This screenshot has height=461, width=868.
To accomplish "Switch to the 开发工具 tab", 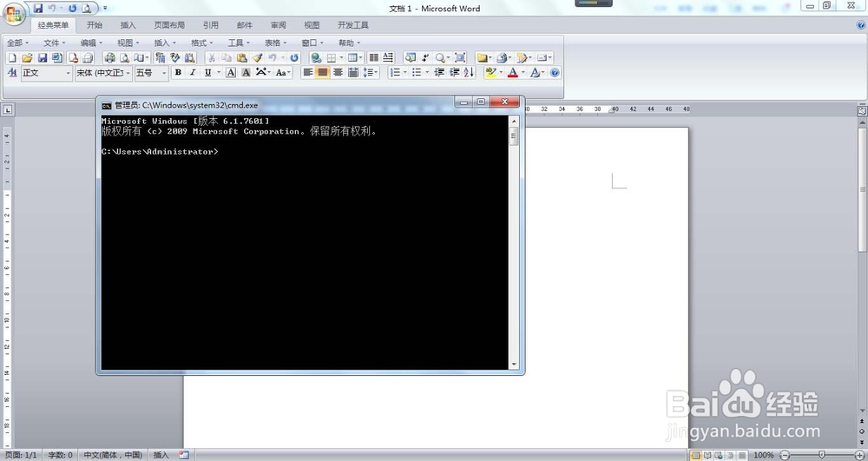I will coord(353,25).
